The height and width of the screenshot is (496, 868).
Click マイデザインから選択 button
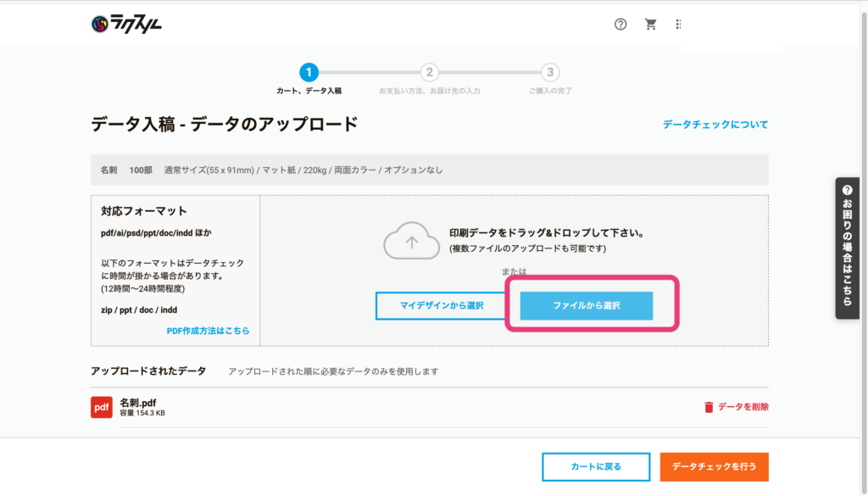tap(442, 305)
